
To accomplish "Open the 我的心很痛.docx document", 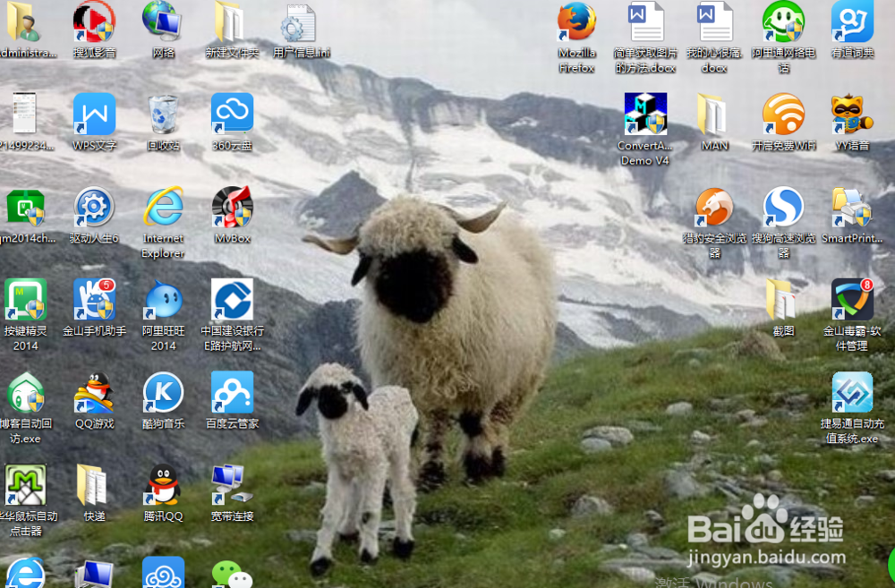I will [x=714, y=23].
